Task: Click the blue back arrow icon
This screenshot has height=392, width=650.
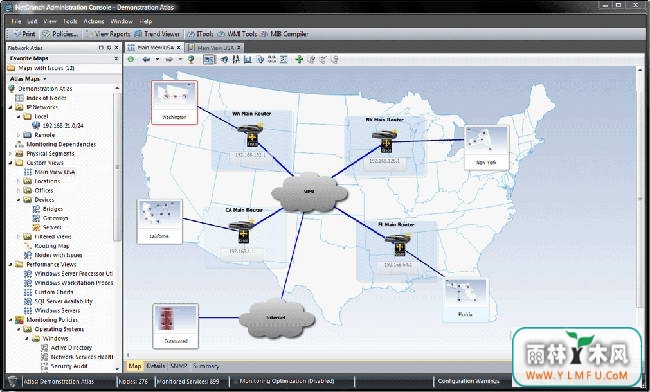Action: [x=146, y=59]
